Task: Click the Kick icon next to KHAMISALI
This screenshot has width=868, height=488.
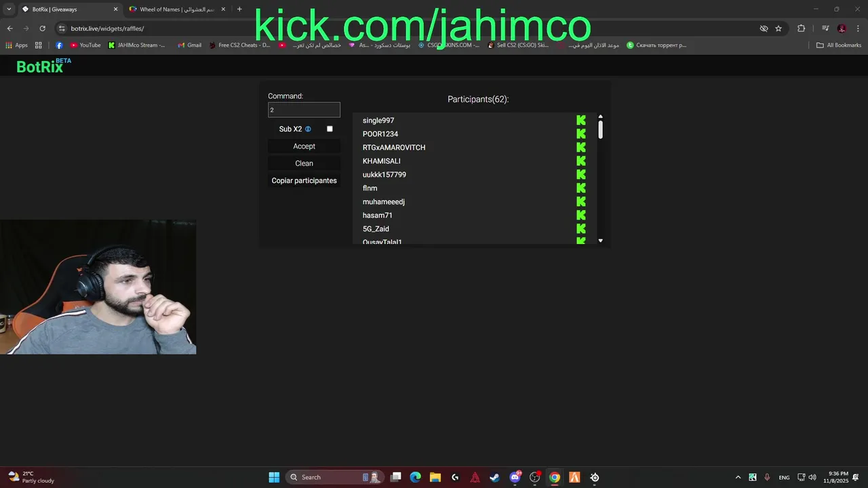Action: coord(581,161)
